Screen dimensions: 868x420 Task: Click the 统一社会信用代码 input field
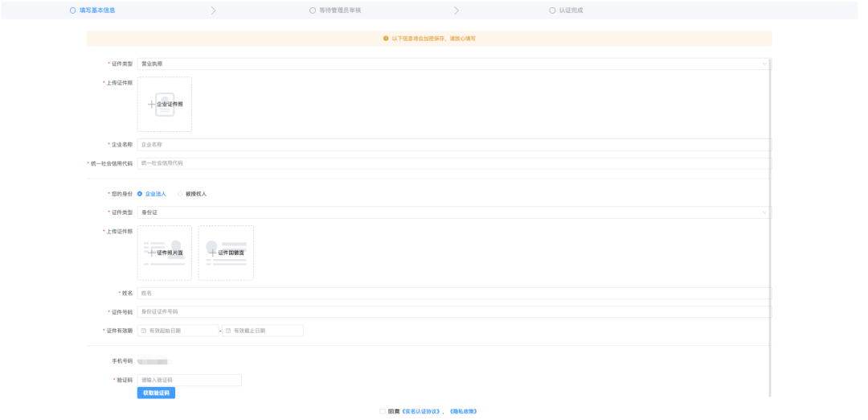[454, 163]
